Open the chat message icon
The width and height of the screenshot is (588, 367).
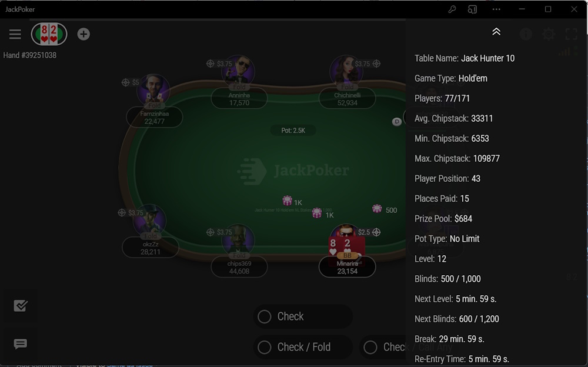pyautogui.click(x=20, y=343)
